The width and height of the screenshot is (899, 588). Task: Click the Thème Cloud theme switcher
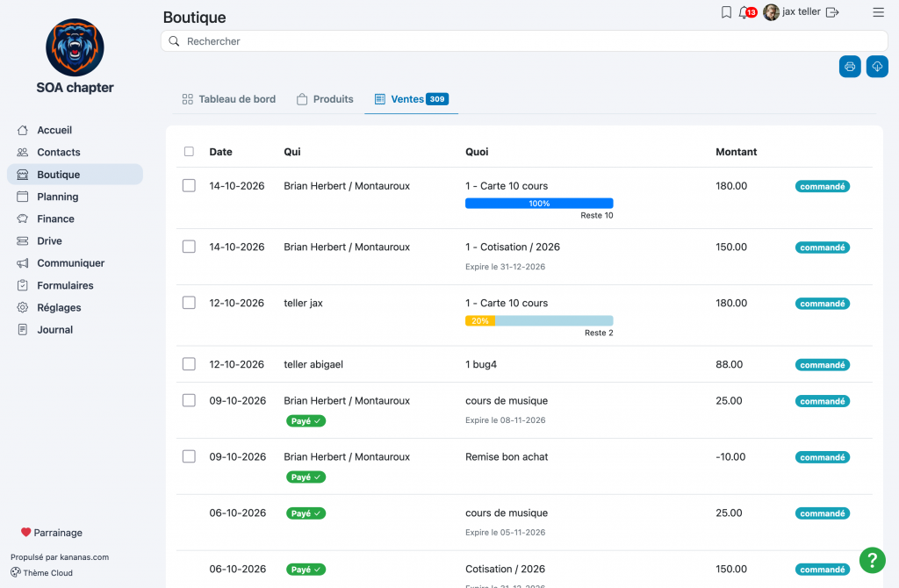tap(42, 572)
